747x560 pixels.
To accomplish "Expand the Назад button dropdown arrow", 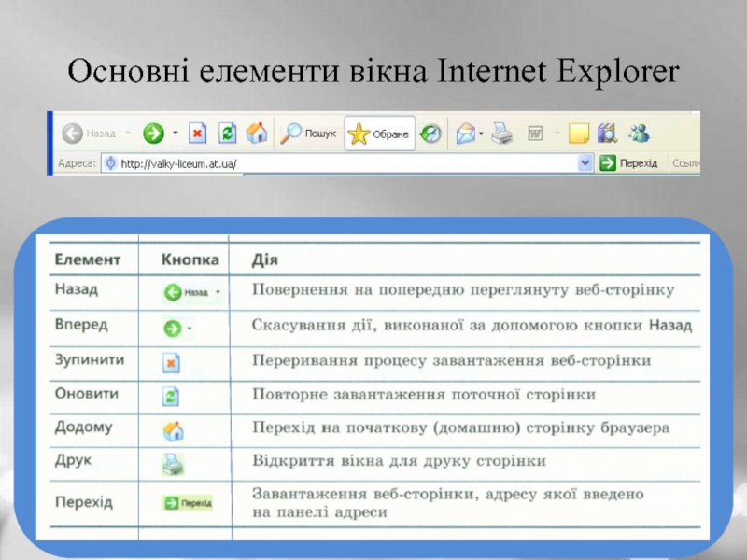I will pos(128,133).
